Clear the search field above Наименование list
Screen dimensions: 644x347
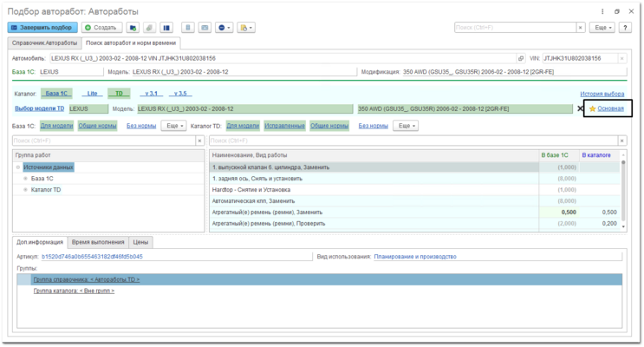coord(622,141)
